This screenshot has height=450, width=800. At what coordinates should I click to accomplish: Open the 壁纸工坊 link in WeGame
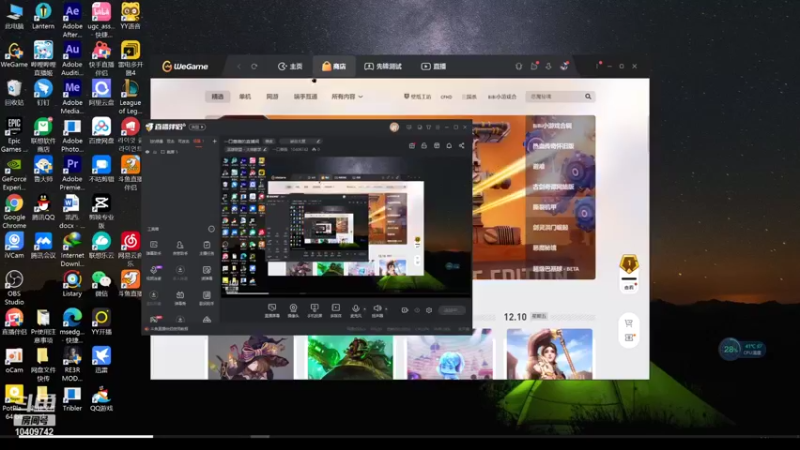click(417, 96)
